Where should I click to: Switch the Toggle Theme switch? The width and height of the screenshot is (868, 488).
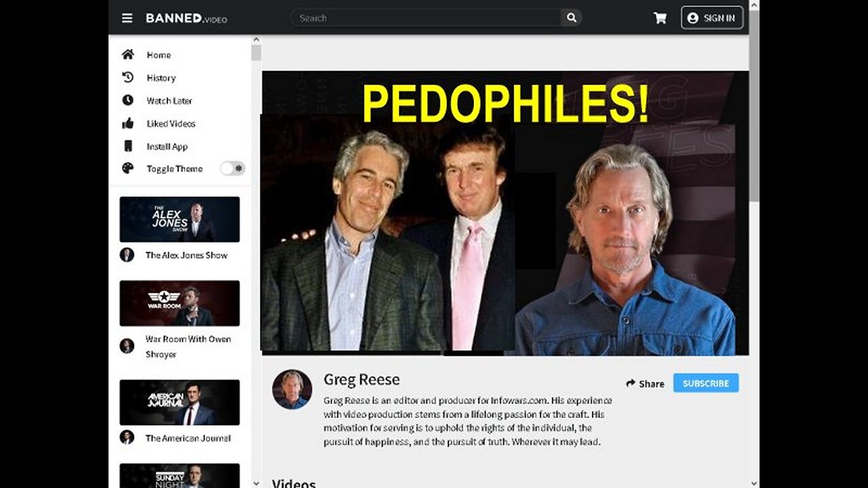point(233,169)
